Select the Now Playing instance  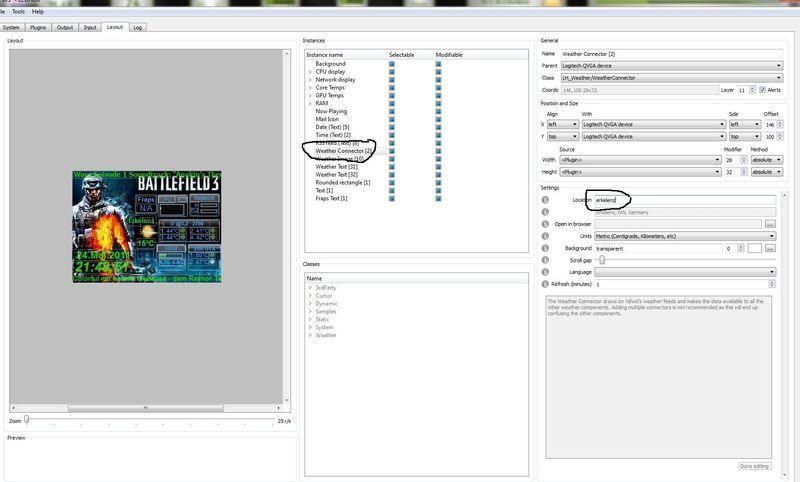331,111
